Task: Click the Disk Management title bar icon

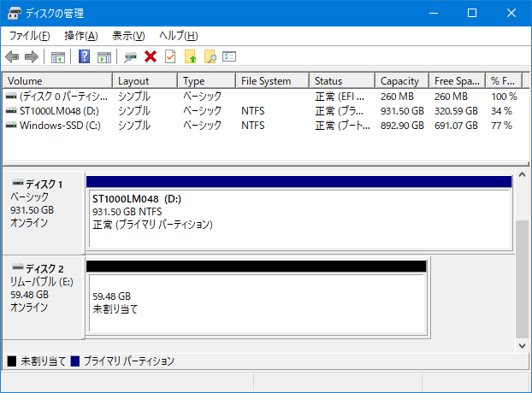Action: (x=15, y=13)
